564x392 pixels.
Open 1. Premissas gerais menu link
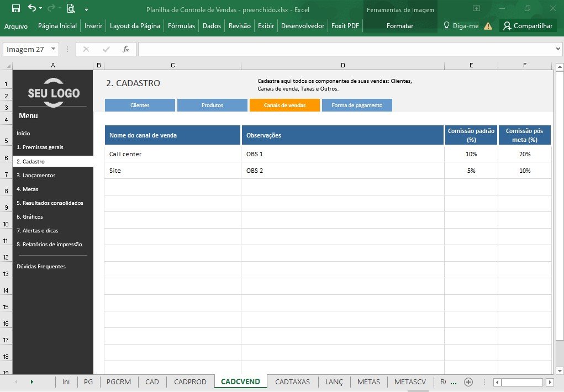(40, 147)
